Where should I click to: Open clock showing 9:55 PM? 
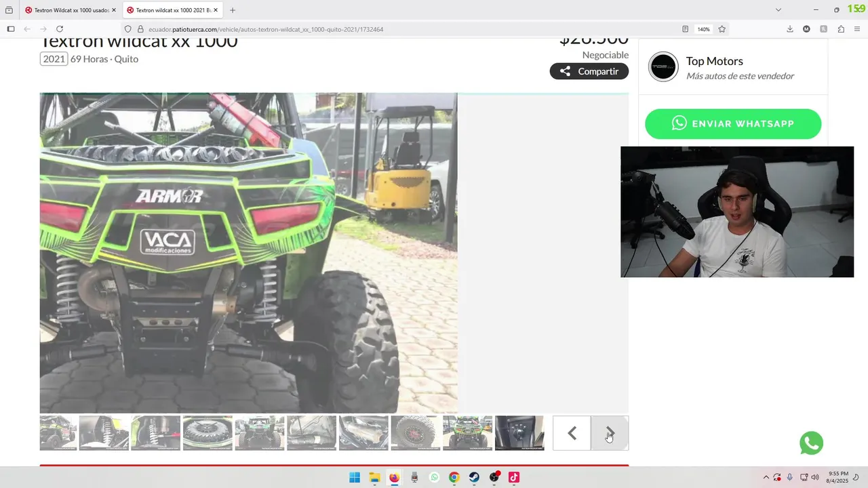pyautogui.click(x=837, y=477)
